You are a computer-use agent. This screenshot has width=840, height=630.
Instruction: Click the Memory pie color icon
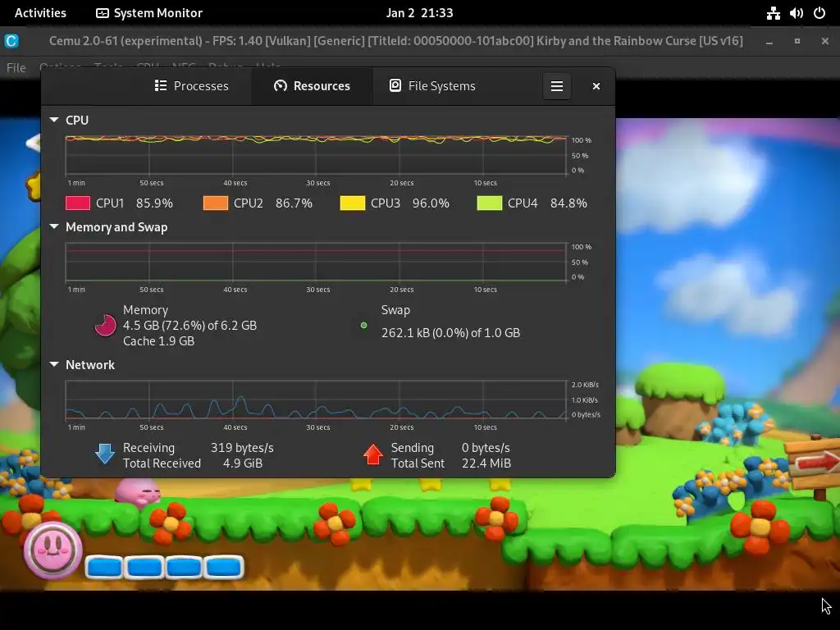pos(105,325)
